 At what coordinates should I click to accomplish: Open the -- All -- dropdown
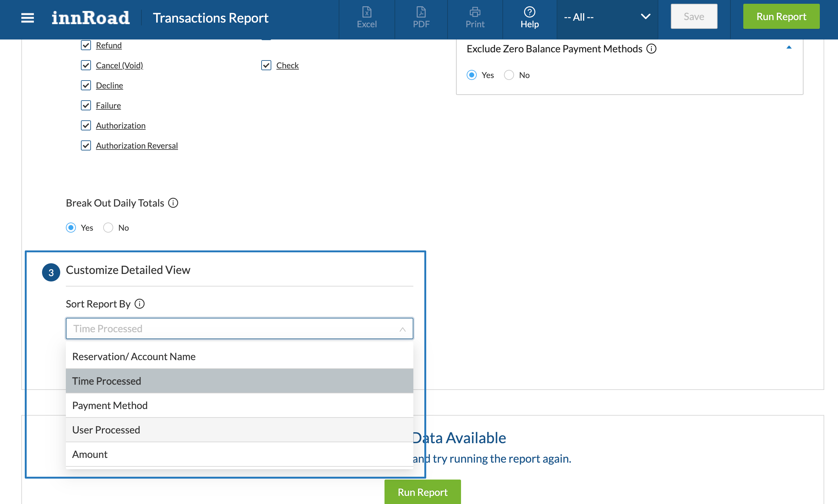(x=607, y=17)
